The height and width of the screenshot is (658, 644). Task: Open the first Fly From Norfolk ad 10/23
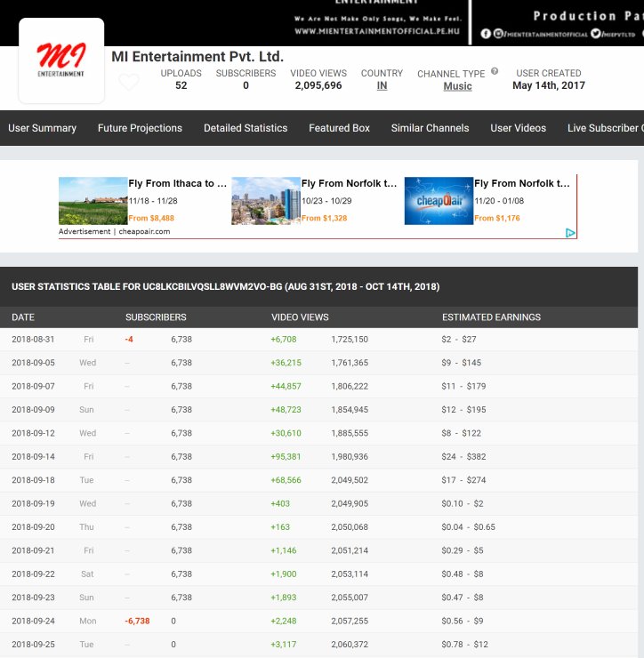[349, 183]
